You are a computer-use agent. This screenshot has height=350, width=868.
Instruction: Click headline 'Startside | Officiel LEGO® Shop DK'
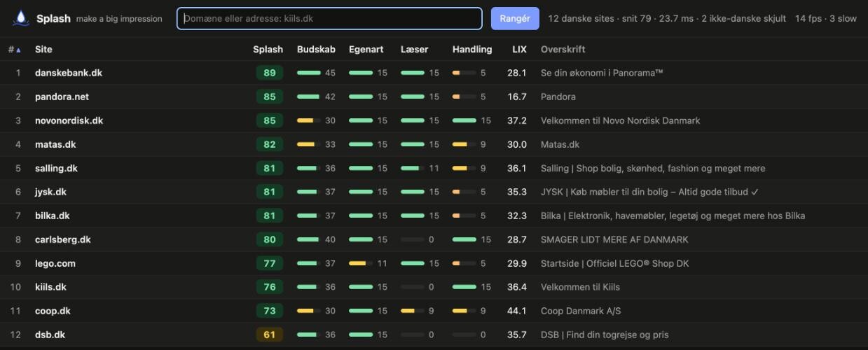point(616,263)
